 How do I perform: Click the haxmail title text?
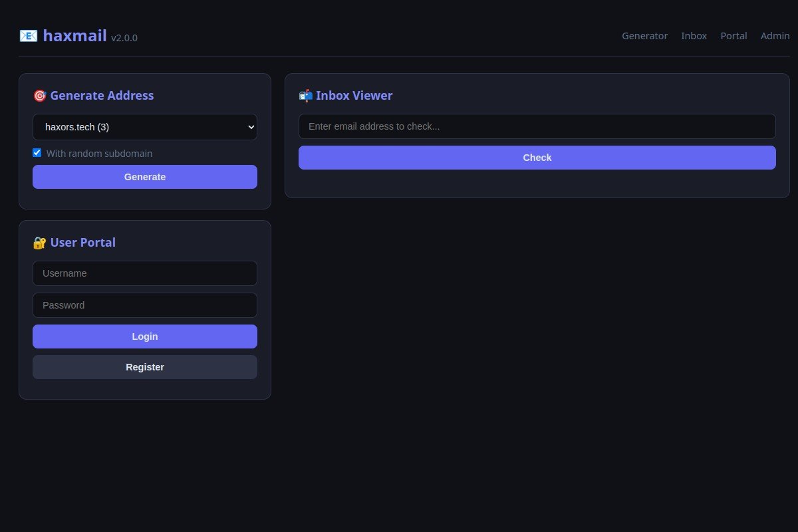point(74,36)
